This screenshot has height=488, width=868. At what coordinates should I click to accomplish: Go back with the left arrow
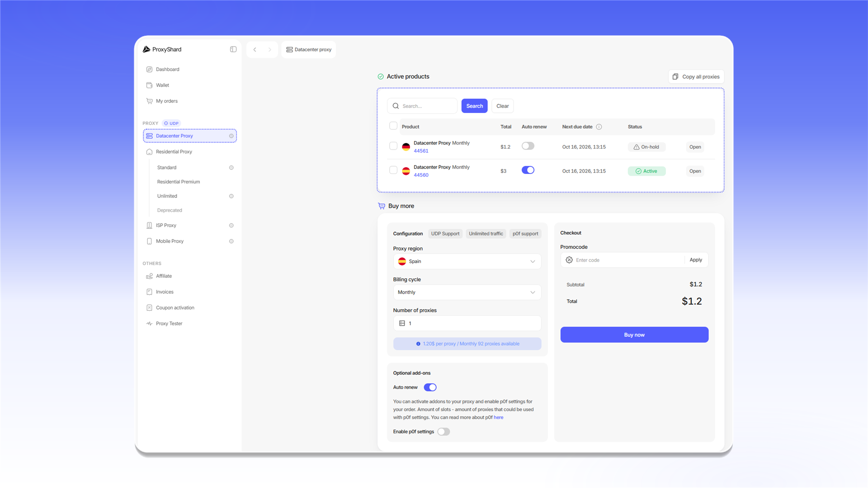pyautogui.click(x=255, y=50)
